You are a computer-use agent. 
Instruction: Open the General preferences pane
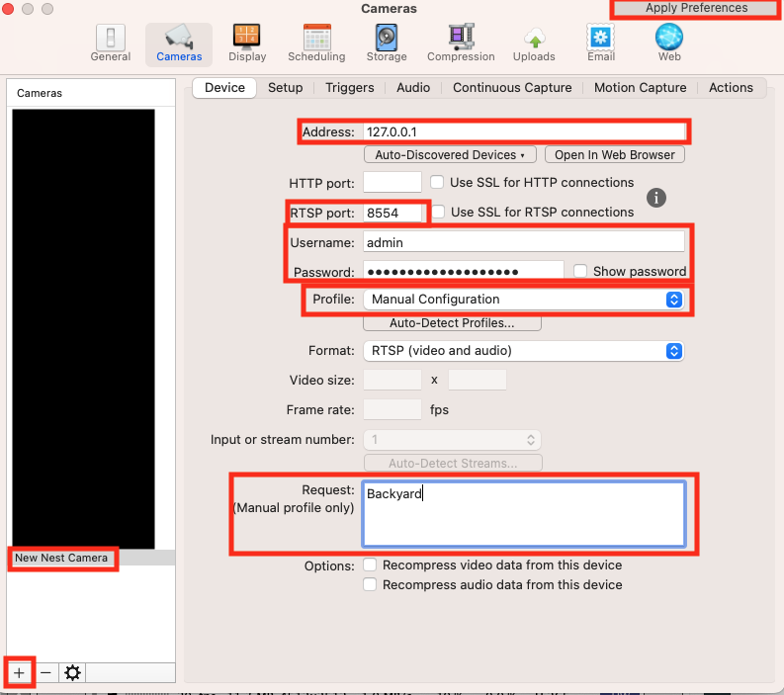point(110,43)
